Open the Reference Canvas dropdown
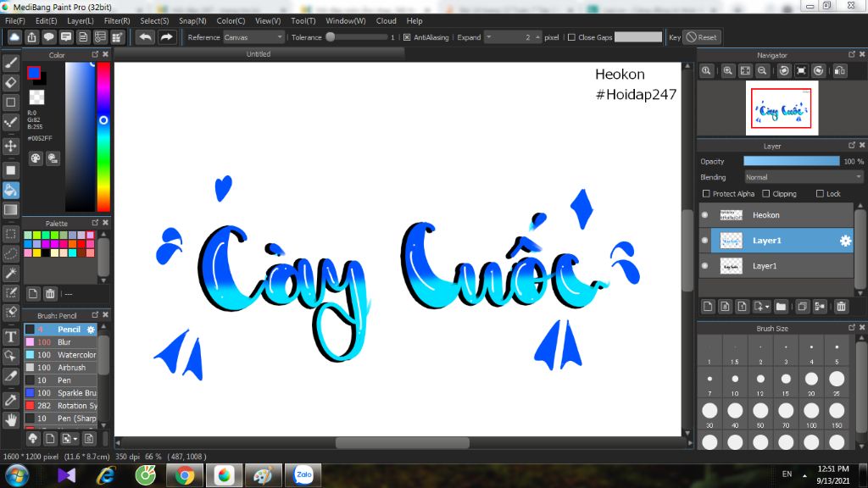The image size is (868, 488). [253, 37]
